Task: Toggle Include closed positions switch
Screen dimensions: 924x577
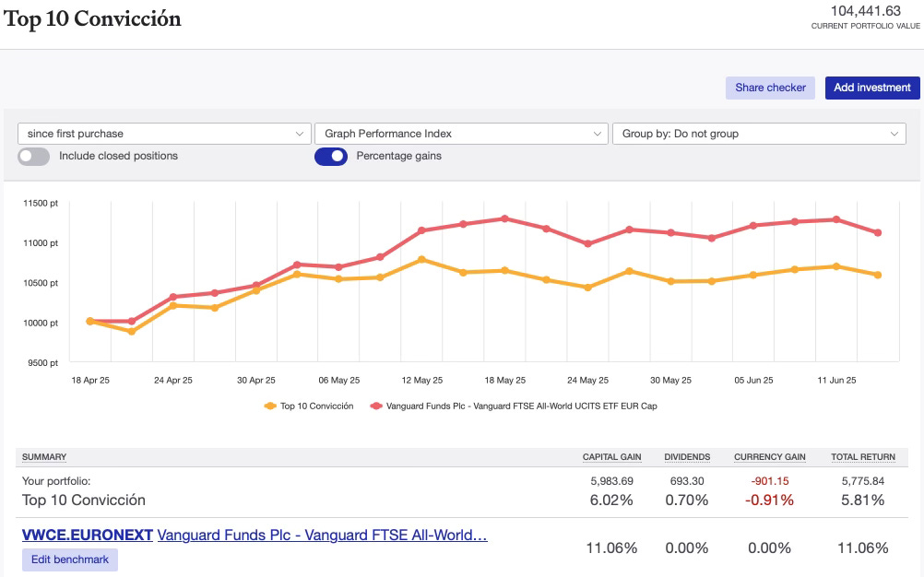Action: point(33,157)
